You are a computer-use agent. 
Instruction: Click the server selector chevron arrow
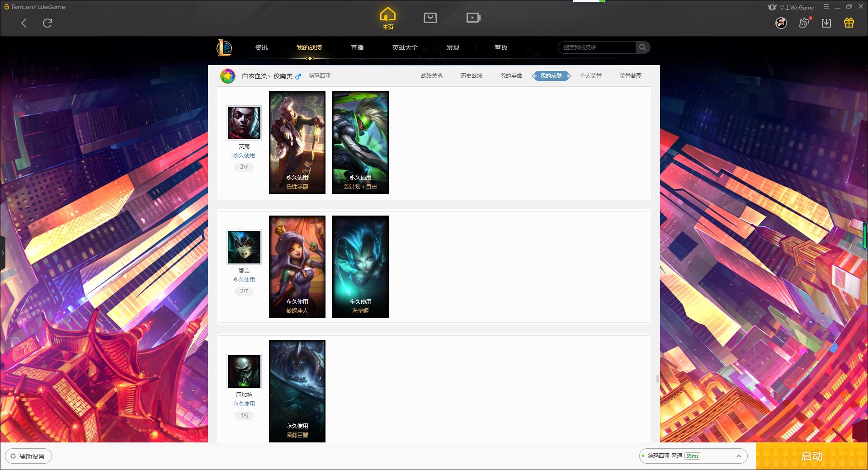[x=739, y=456]
